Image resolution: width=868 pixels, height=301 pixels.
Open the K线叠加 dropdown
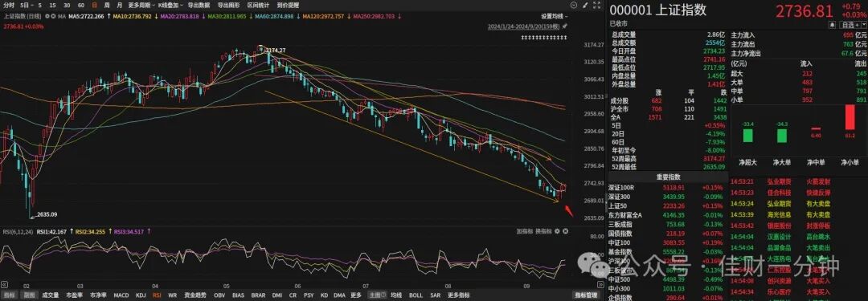point(170,5)
